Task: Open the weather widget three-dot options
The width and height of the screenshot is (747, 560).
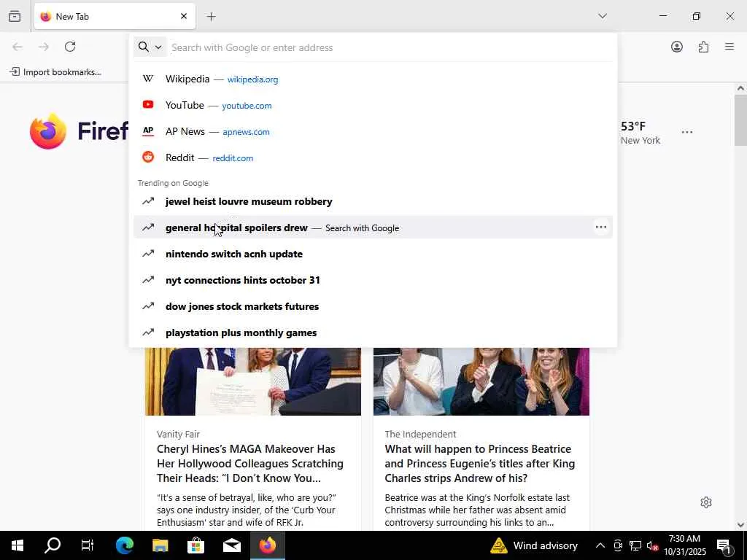Action: (x=686, y=132)
